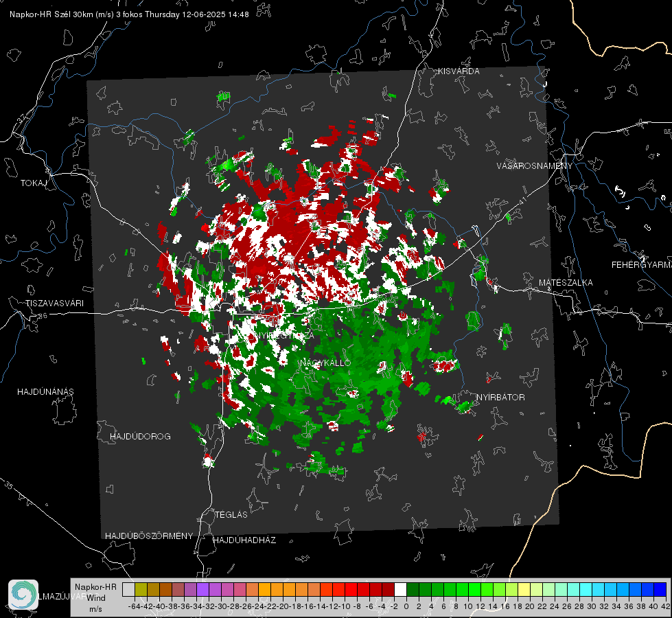This screenshot has width=672, height=618.
Task: Select the HAJDÚDOROG label
Action: pos(140,436)
